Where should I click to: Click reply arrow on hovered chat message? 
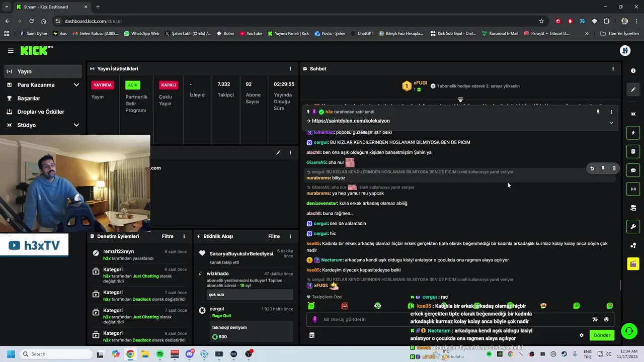(x=592, y=168)
